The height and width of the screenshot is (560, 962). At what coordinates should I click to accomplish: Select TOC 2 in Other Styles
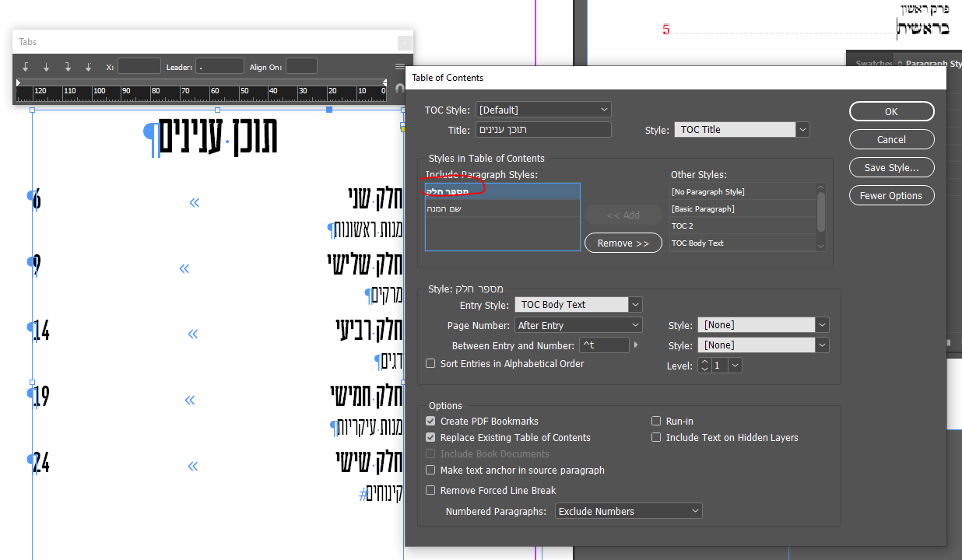pos(743,226)
